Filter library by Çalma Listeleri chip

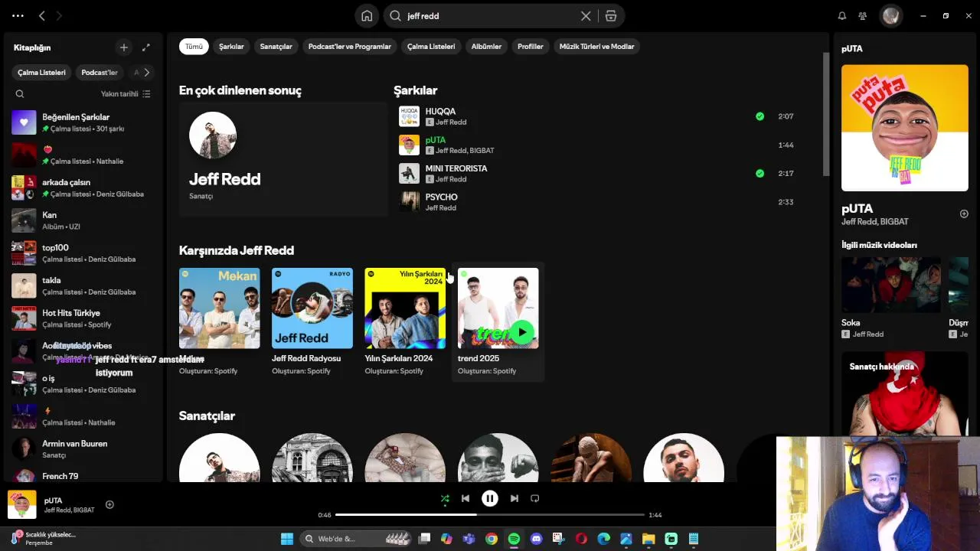click(x=42, y=73)
